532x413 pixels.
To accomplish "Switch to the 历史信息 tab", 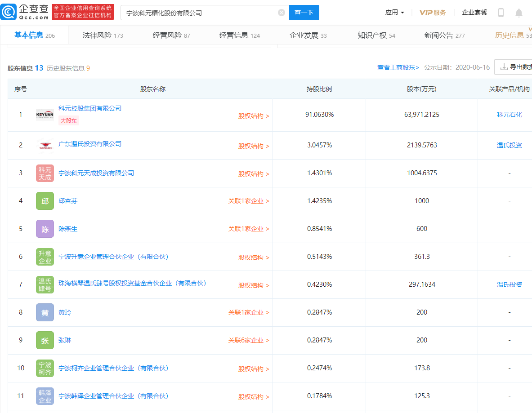I will click(x=513, y=35).
